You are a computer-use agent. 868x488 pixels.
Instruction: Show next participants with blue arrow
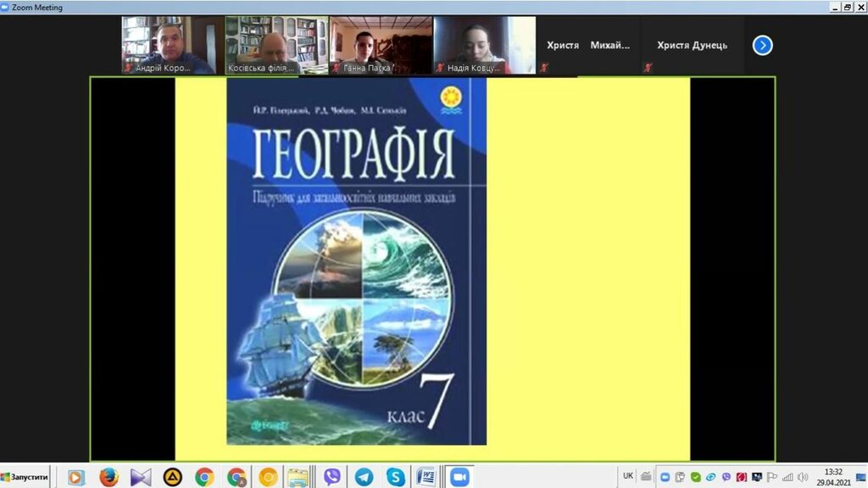(762, 46)
